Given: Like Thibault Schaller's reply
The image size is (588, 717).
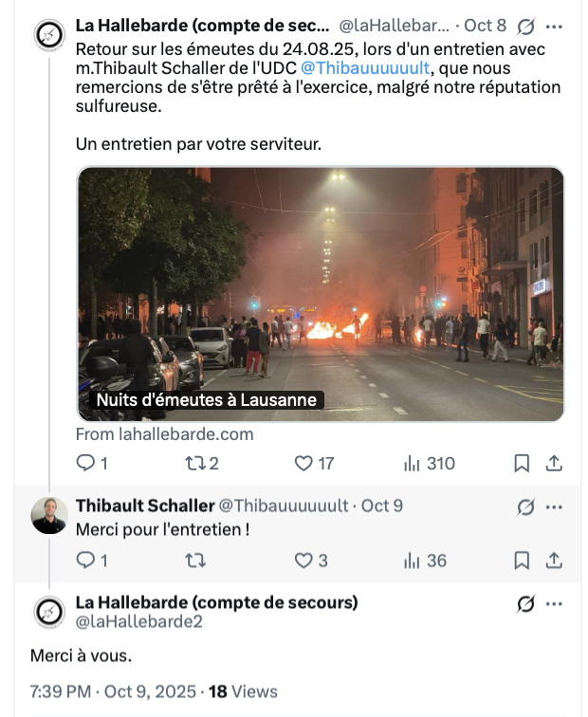Looking at the screenshot, I should [x=303, y=561].
